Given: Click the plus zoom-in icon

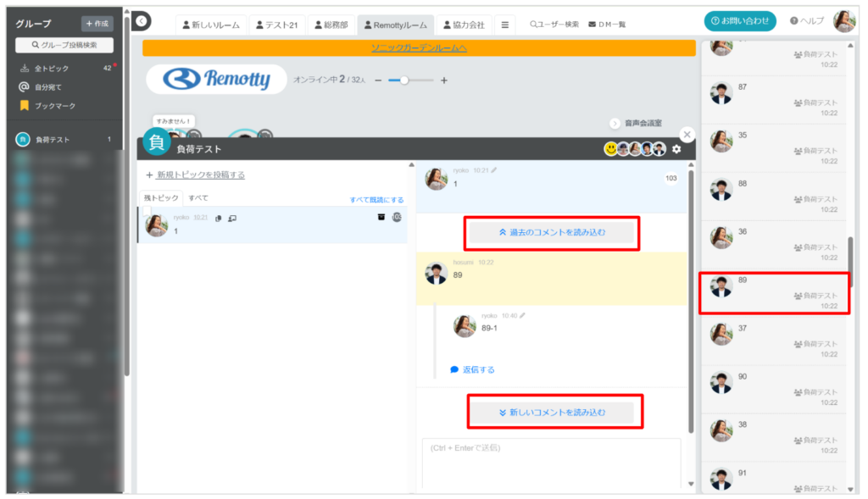Looking at the screenshot, I should click(x=444, y=80).
